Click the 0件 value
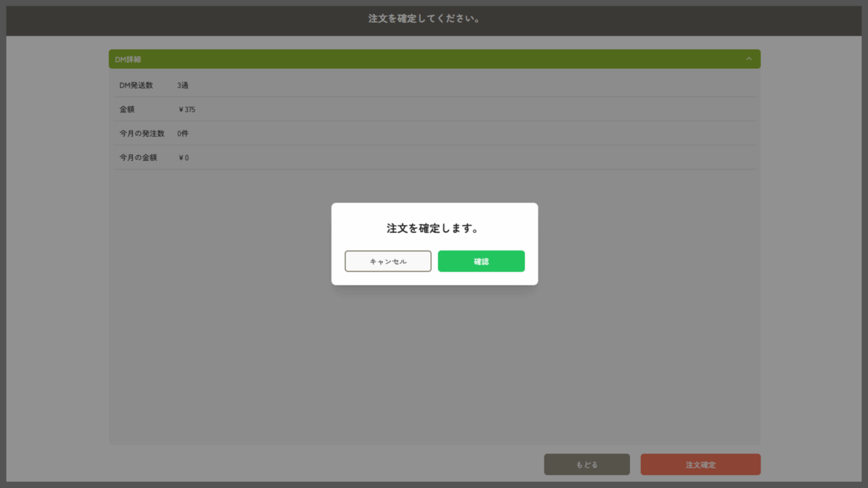Viewport: 868px width, 488px height. coord(183,133)
